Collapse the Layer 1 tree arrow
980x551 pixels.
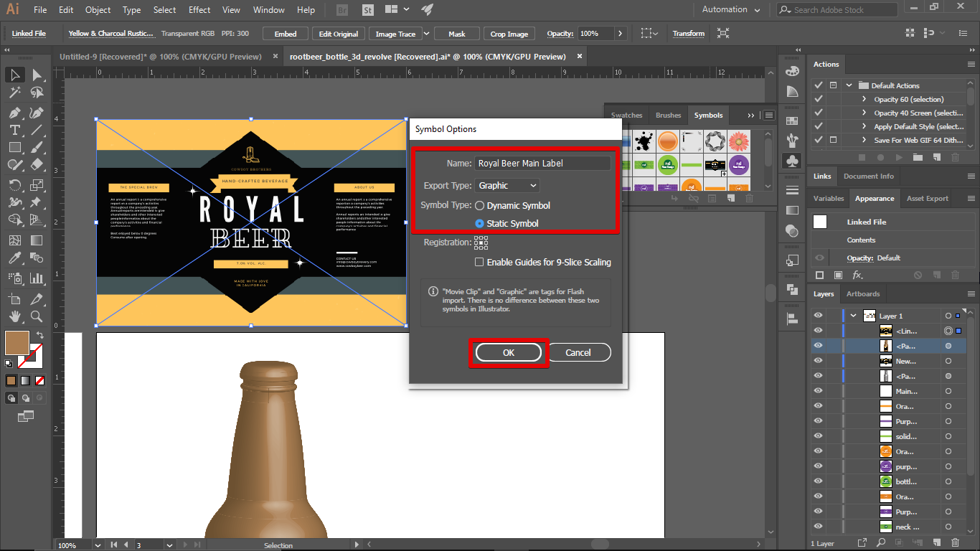pos(853,316)
